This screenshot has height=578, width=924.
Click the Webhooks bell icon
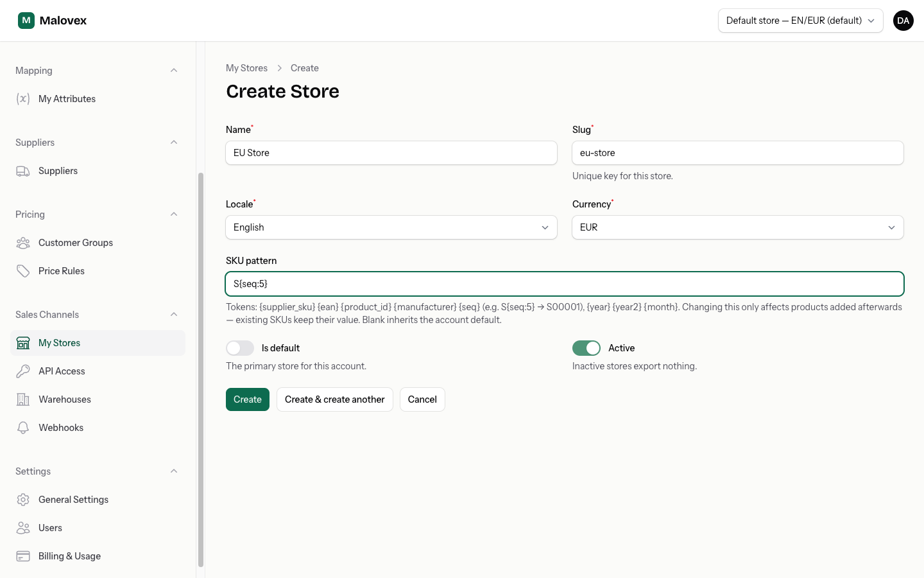click(23, 428)
